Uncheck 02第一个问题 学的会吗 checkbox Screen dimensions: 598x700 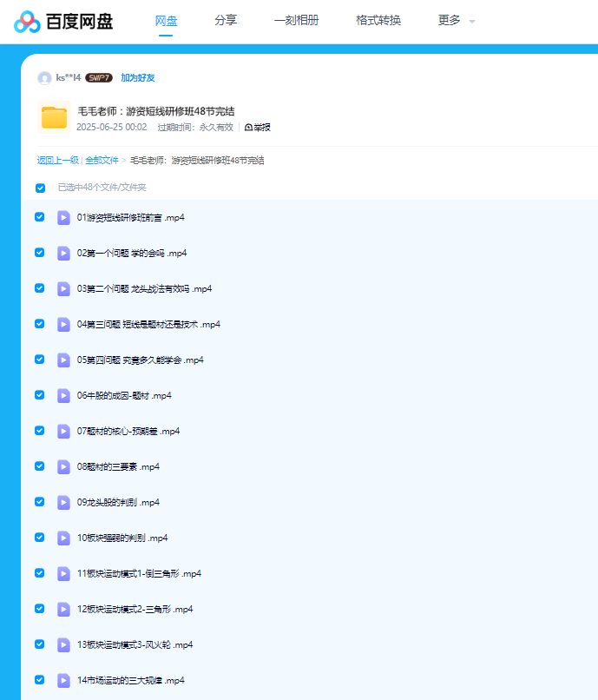(x=40, y=253)
